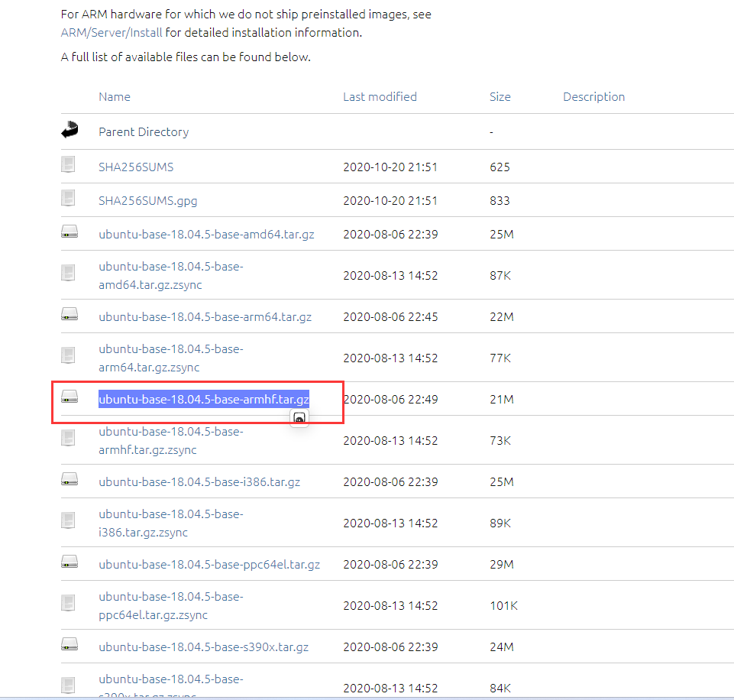Screen dimensions: 734x700
Task: Sort the listing by the Name column
Action: [x=115, y=97]
